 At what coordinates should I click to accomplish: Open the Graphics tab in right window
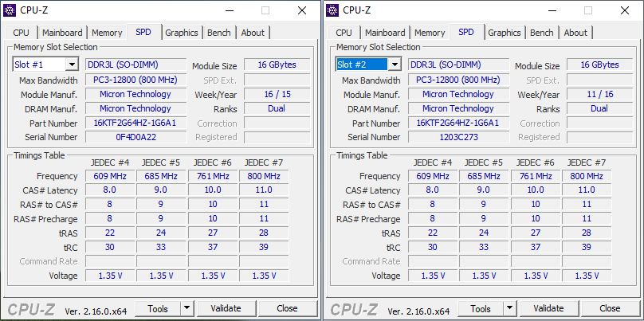505,33
